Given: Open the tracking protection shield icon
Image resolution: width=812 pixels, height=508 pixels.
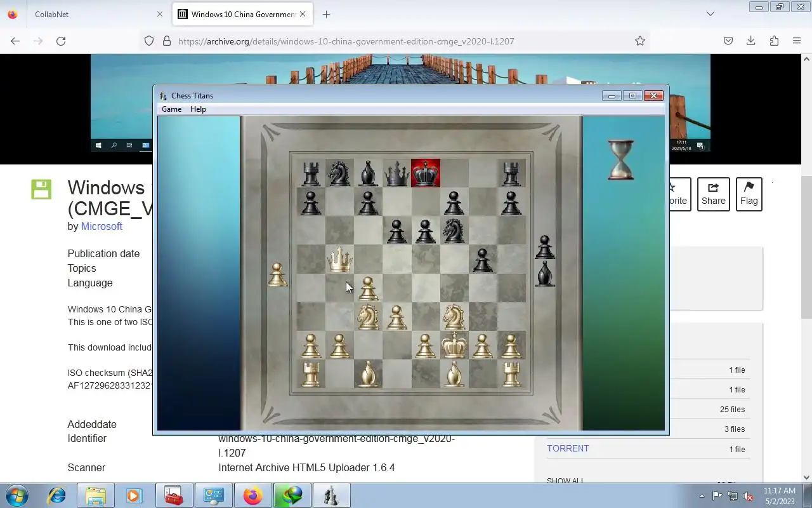Looking at the screenshot, I should click(149, 41).
